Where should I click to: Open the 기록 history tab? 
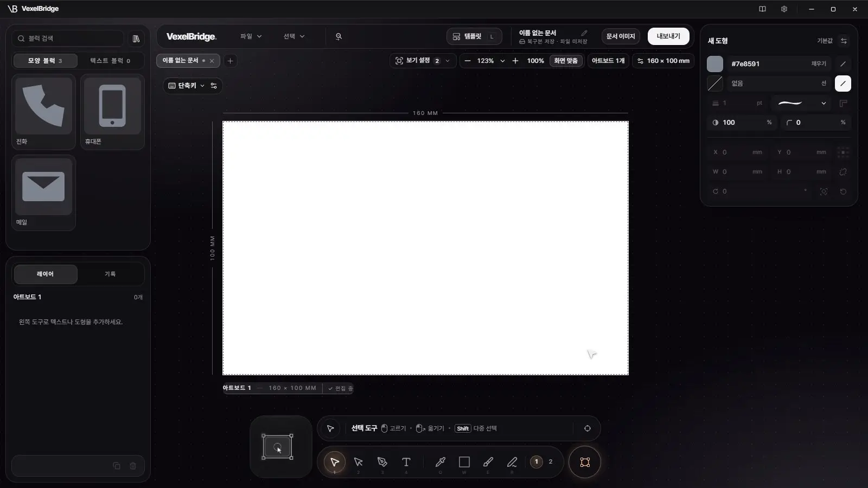(110, 274)
